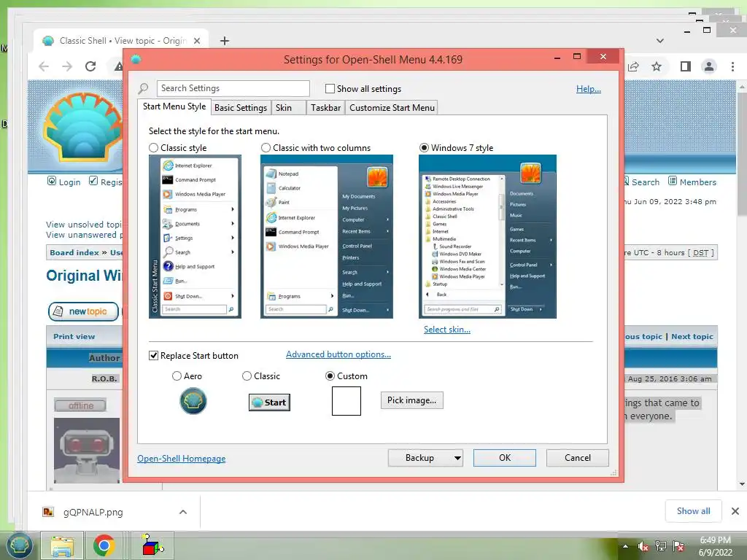Click the two columns menu preview
This screenshot has height=560, width=747.
(x=327, y=237)
